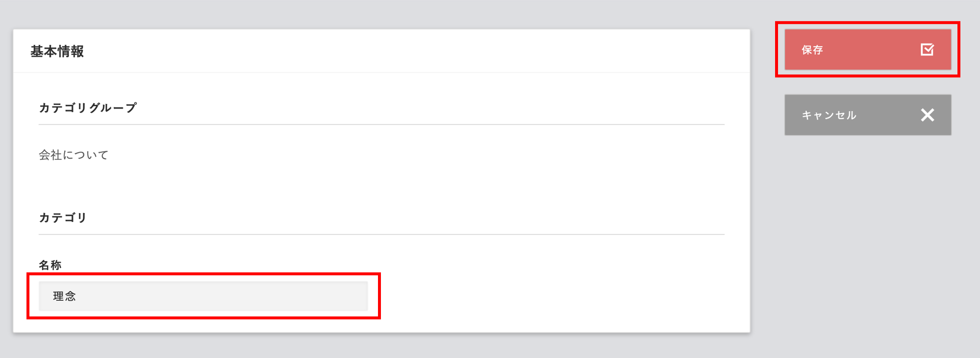The width and height of the screenshot is (980, 358).
Task: Click the カテゴリグループ section label
Action: [88, 108]
